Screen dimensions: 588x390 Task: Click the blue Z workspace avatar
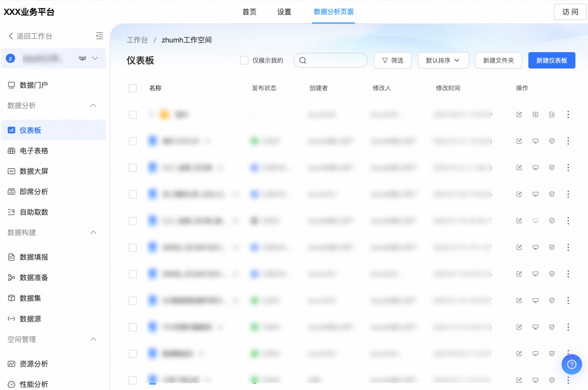point(10,58)
